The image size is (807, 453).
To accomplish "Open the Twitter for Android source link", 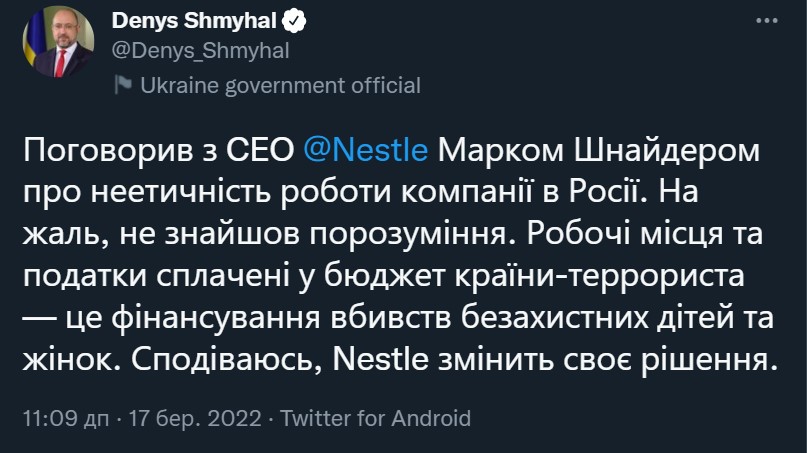I will [x=376, y=418].
